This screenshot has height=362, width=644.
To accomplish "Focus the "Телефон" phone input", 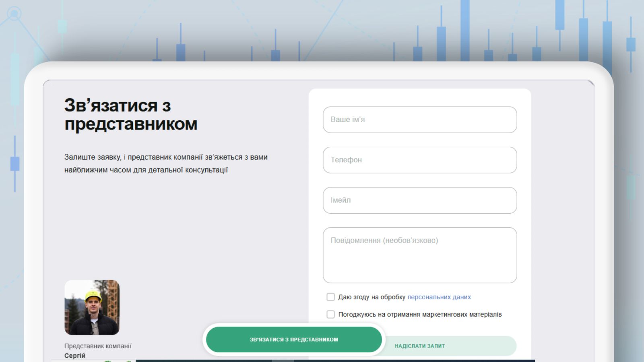I will [419, 160].
